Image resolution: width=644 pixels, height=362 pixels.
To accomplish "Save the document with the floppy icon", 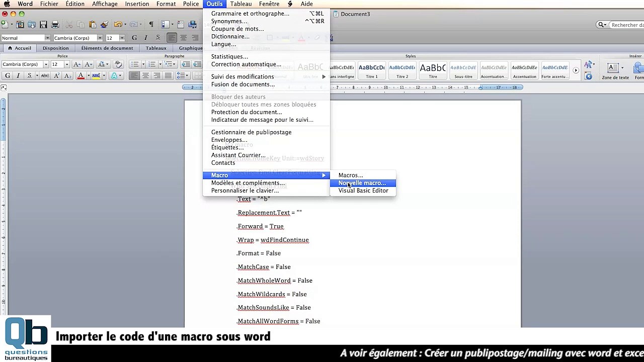I will pos(43,24).
